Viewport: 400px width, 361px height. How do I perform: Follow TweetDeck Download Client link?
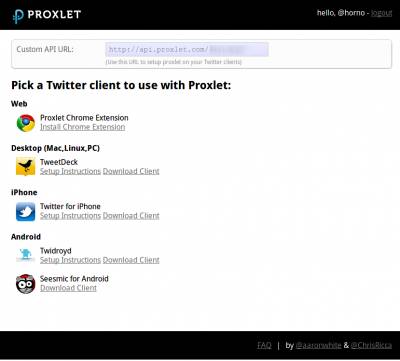tap(131, 171)
